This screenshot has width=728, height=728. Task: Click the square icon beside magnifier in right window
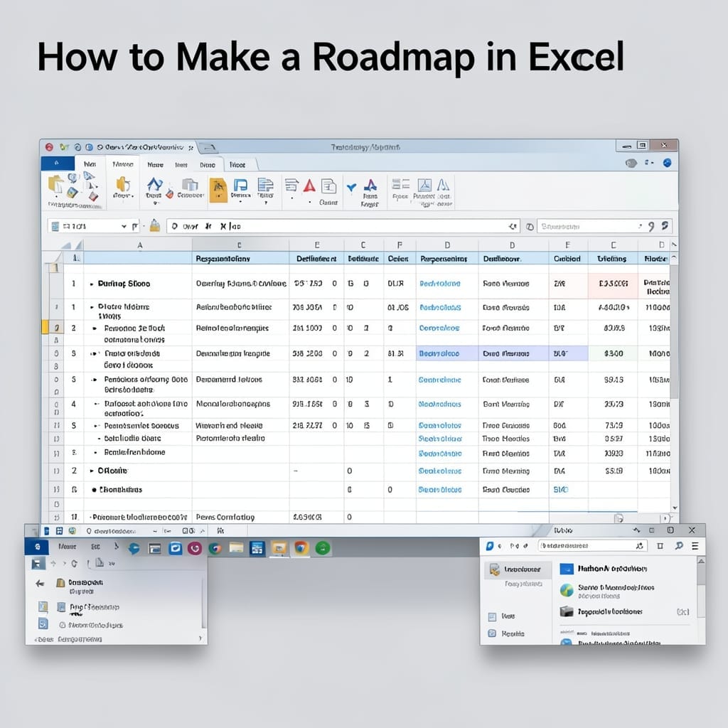click(x=660, y=546)
